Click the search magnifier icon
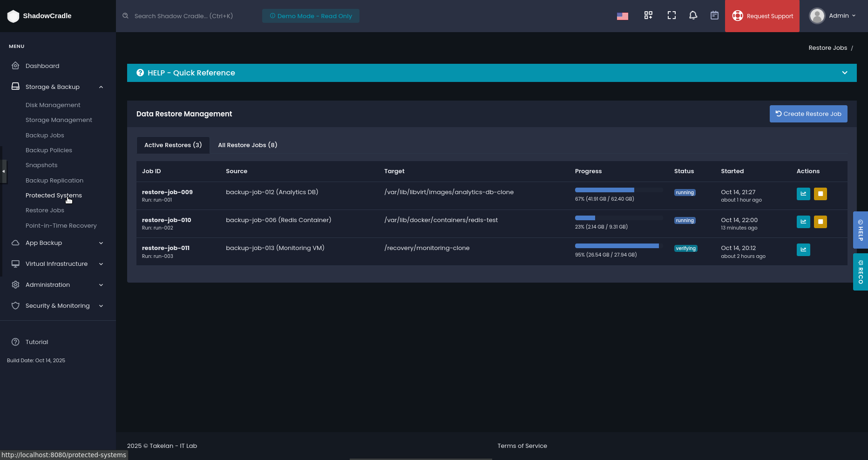 pos(125,16)
